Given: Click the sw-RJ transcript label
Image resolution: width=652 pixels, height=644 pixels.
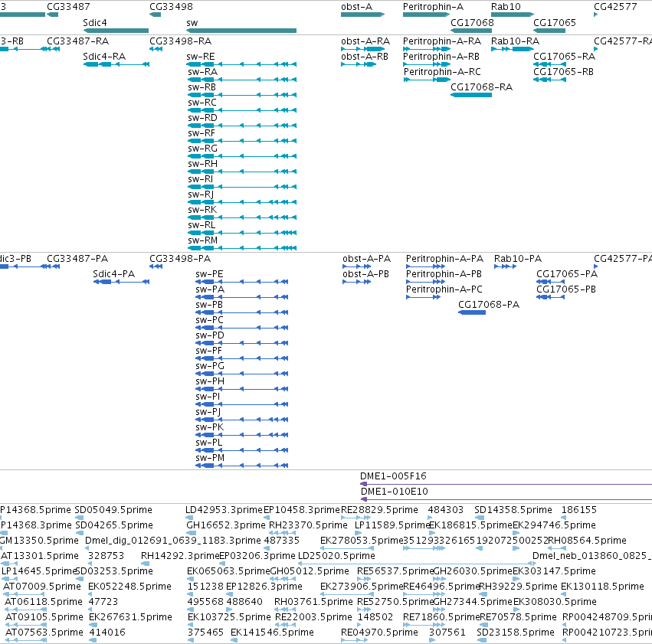Looking at the screenshot, I should pyautogui.click(x=201, y=195).
